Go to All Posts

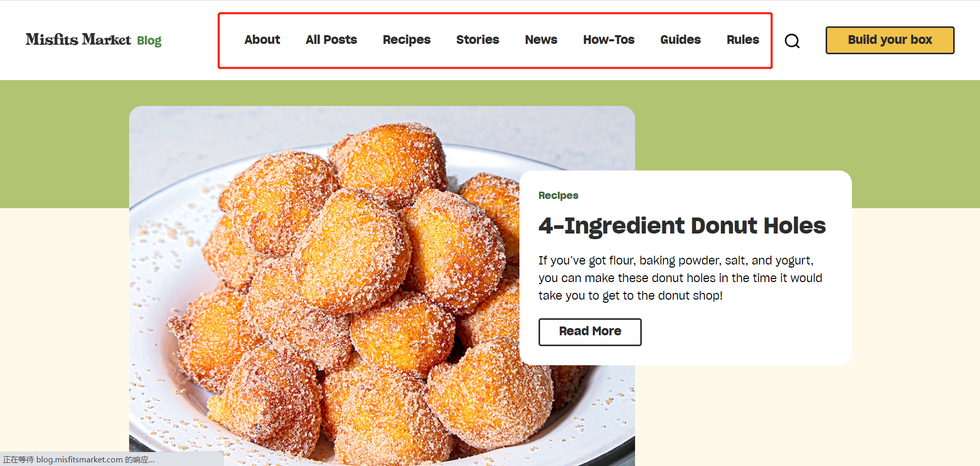[331, 40]
